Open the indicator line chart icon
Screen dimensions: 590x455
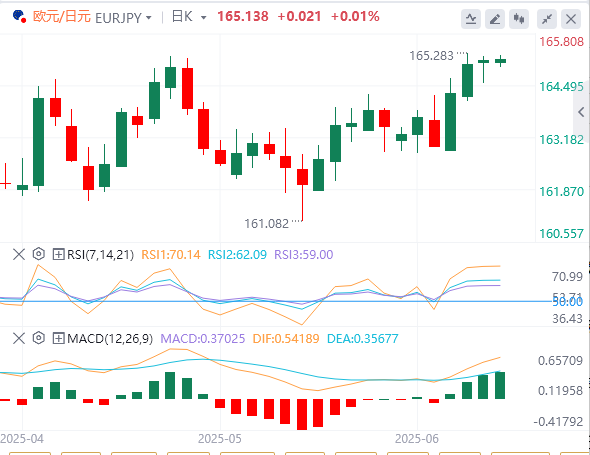pyautogui.click(x=471, y=19)
